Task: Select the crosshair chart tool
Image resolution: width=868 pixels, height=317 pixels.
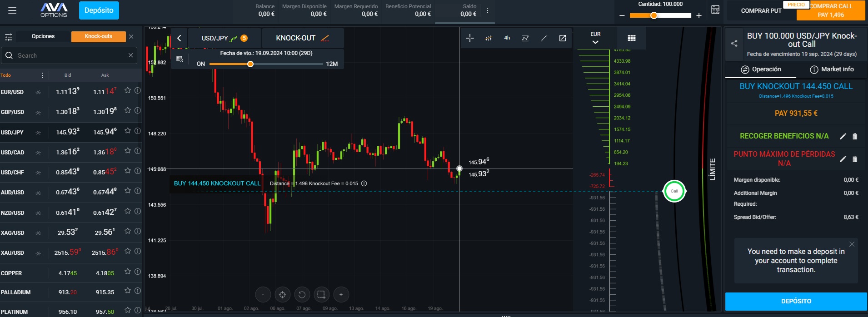Action: (470, 38)
